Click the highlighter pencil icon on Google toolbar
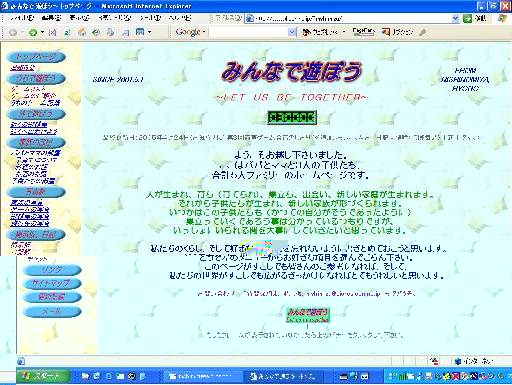The image size is (512, 385). 422,32
